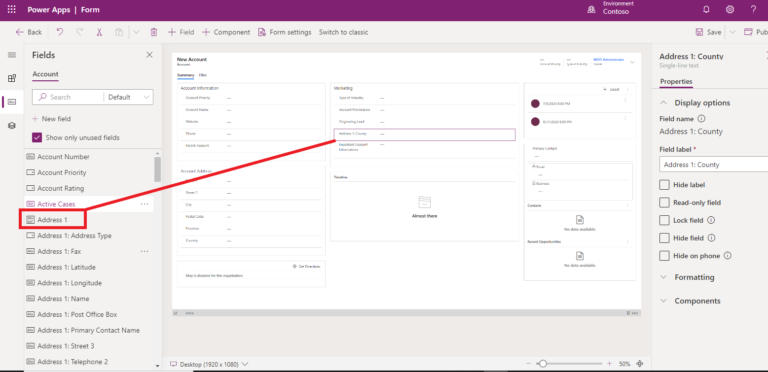Select the Account tab in Fields pane

(45, 74)
